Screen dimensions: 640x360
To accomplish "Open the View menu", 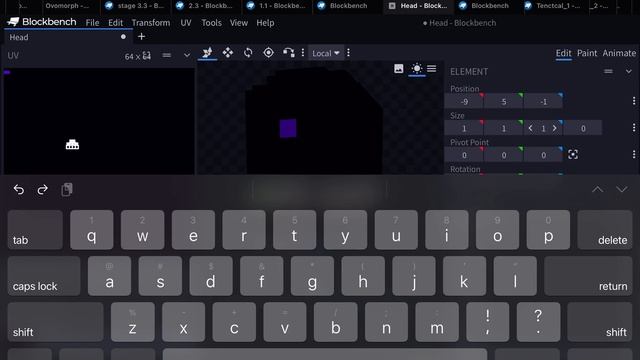I will [239, 23].
